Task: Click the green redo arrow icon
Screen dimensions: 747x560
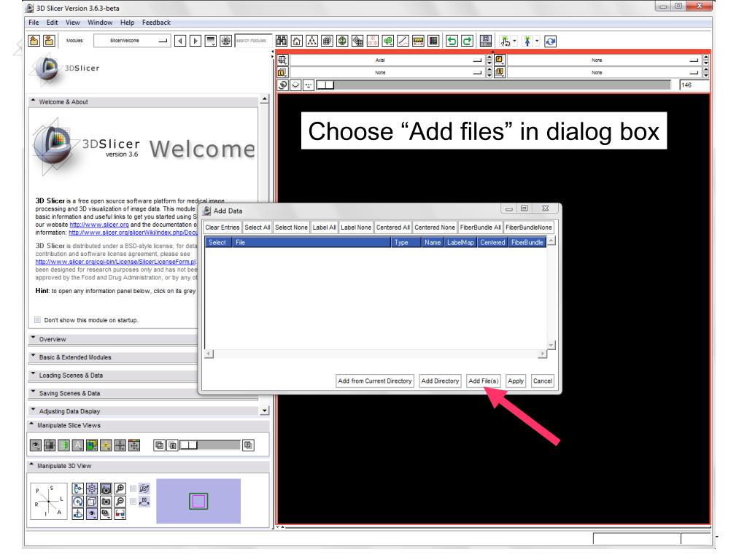Action: point(467,41)
